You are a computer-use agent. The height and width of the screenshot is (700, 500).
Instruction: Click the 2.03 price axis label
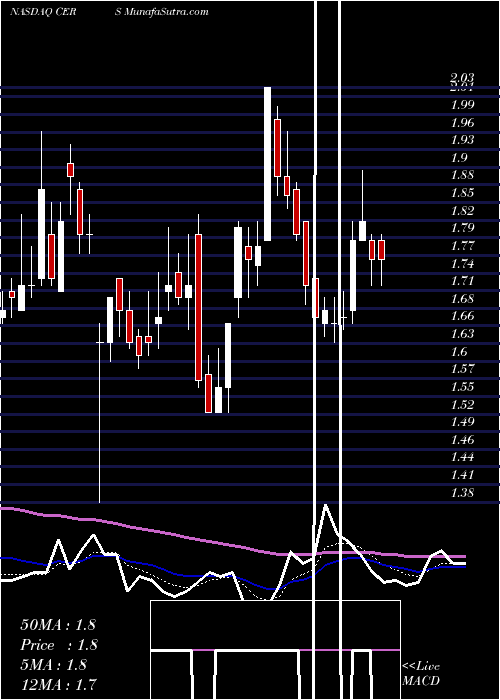[x=462, y=79]
